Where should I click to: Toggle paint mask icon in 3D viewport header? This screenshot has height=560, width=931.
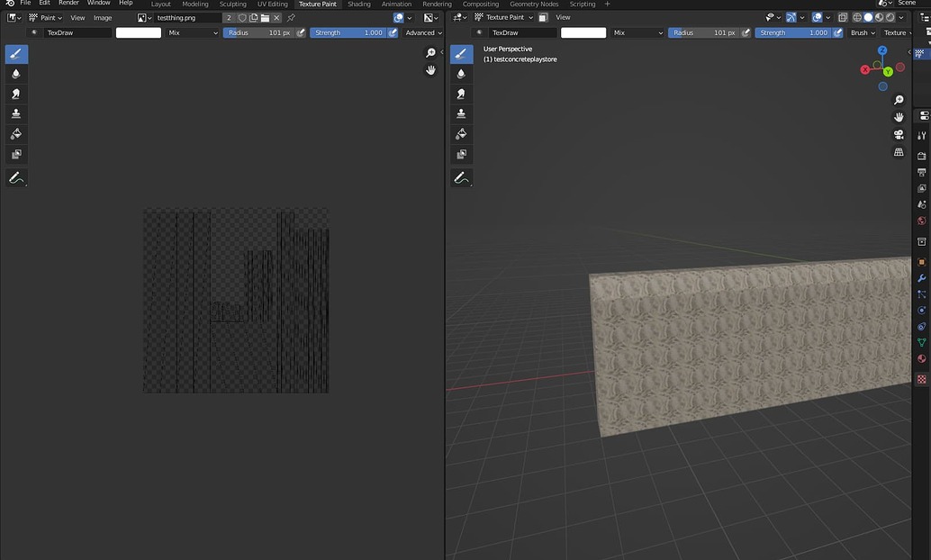[543, 17]
